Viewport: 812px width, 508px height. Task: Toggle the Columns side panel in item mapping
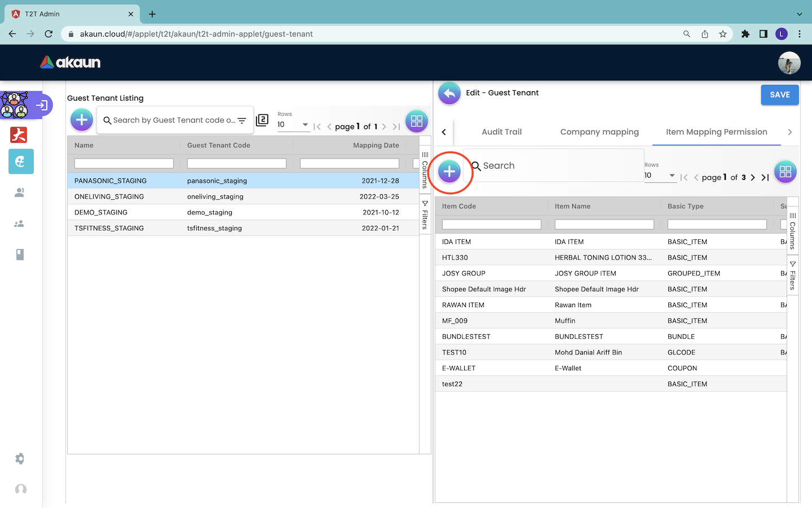pos(792,230)
